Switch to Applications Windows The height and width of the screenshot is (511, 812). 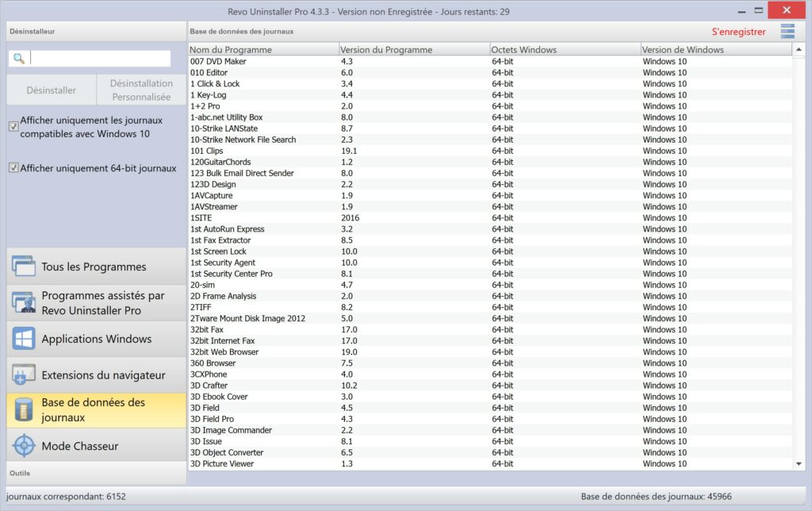pyautogui.click(x=96, y=339)
